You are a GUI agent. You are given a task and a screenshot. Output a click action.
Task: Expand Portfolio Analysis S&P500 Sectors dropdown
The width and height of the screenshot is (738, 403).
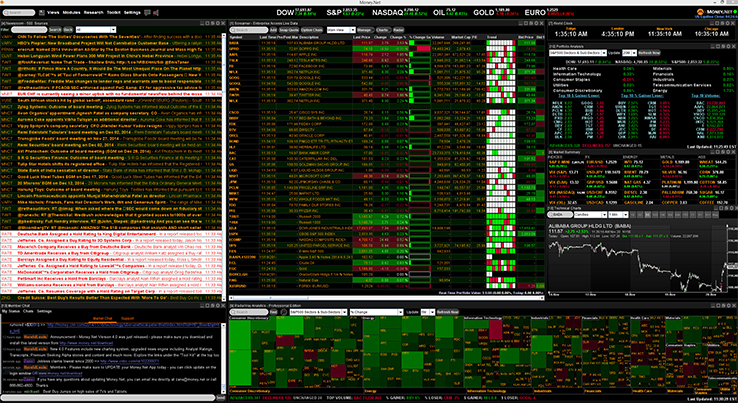point(578,53)
